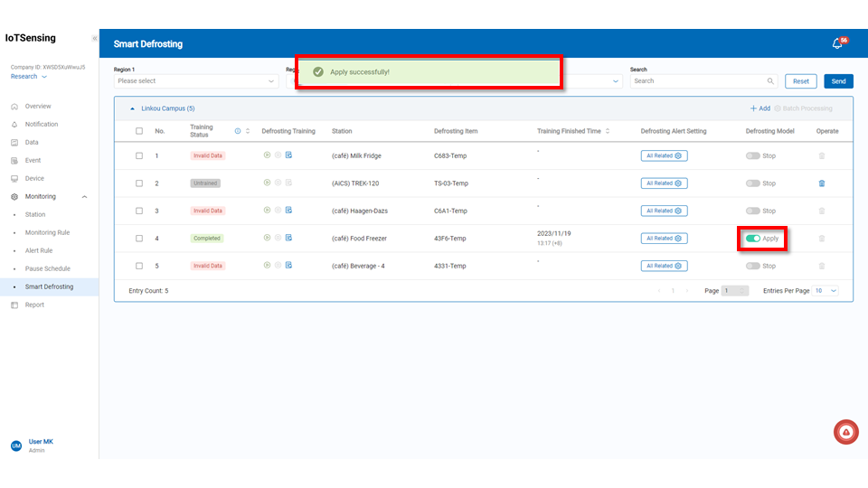Collapse the sidebar with double-arrow icon
The height and width of the screenshot is (488, 868).
point(95,38)
